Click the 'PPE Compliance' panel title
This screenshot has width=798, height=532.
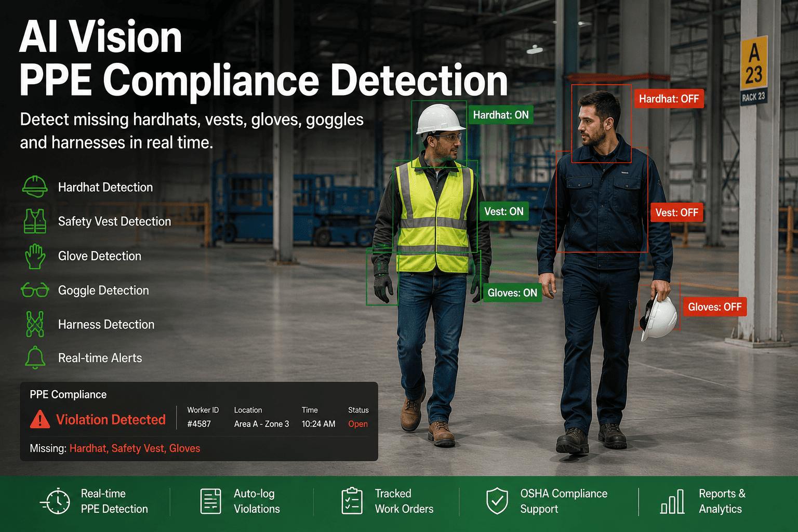point(68,394)
